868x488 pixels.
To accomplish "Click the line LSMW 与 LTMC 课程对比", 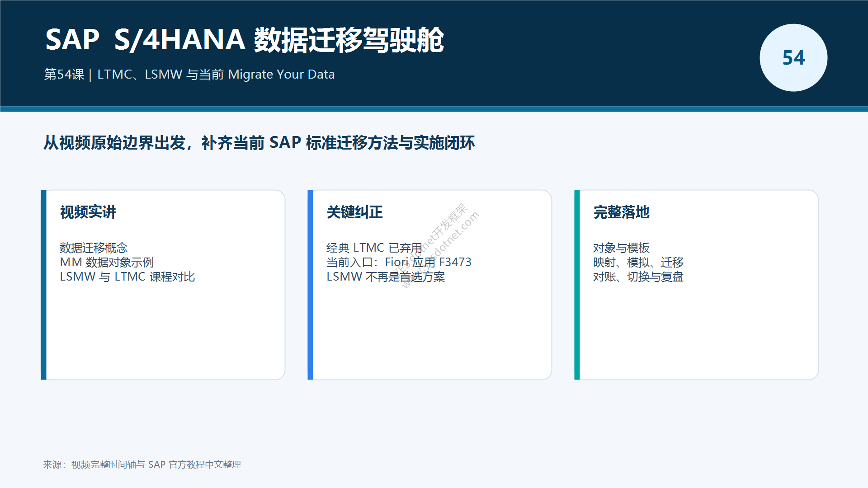I will coord(127,277).
